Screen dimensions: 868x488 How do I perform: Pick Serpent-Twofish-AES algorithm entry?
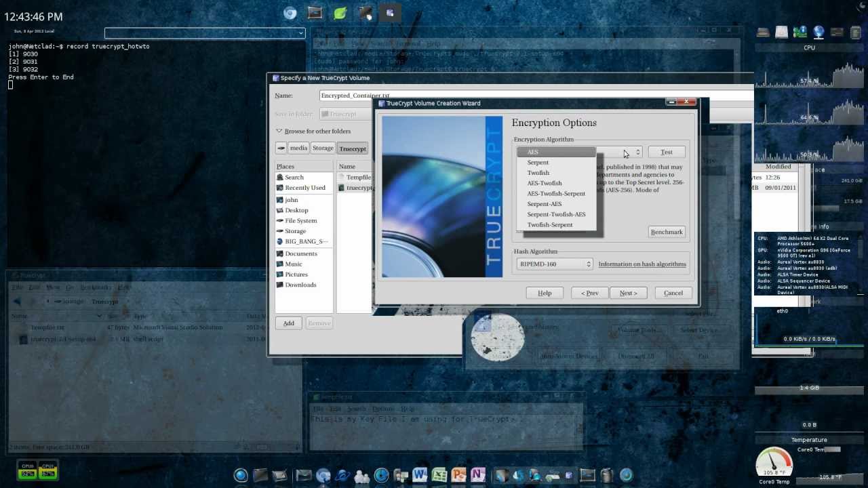point(556,214)
